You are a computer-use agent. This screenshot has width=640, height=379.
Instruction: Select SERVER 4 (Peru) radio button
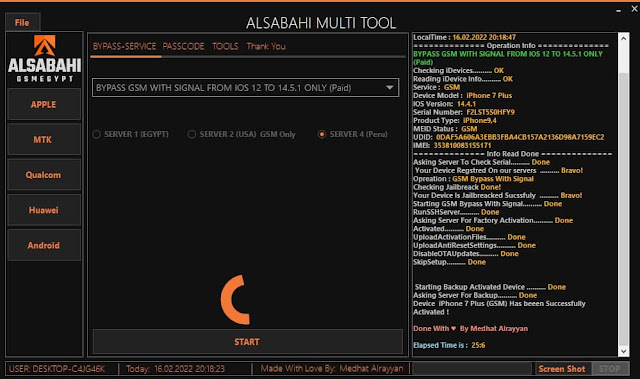pyautogui.click(x=353, y=134)
